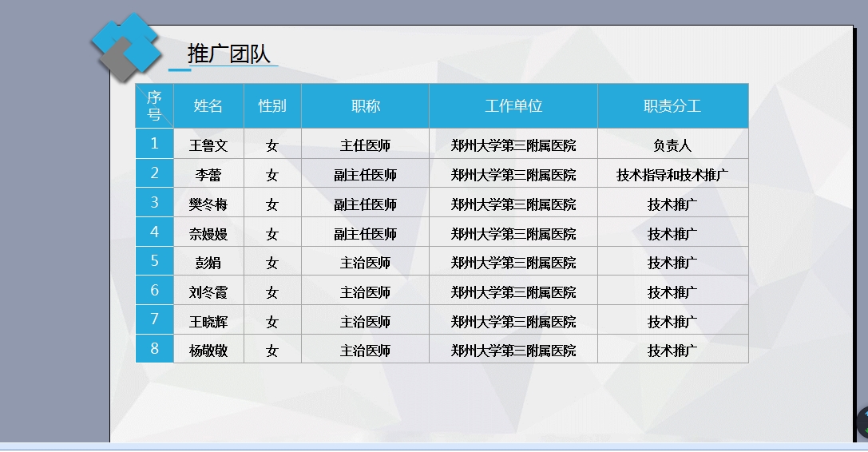Select the name cell 王鲁文
Screen dimensions: 868x452
coord(208,145)
